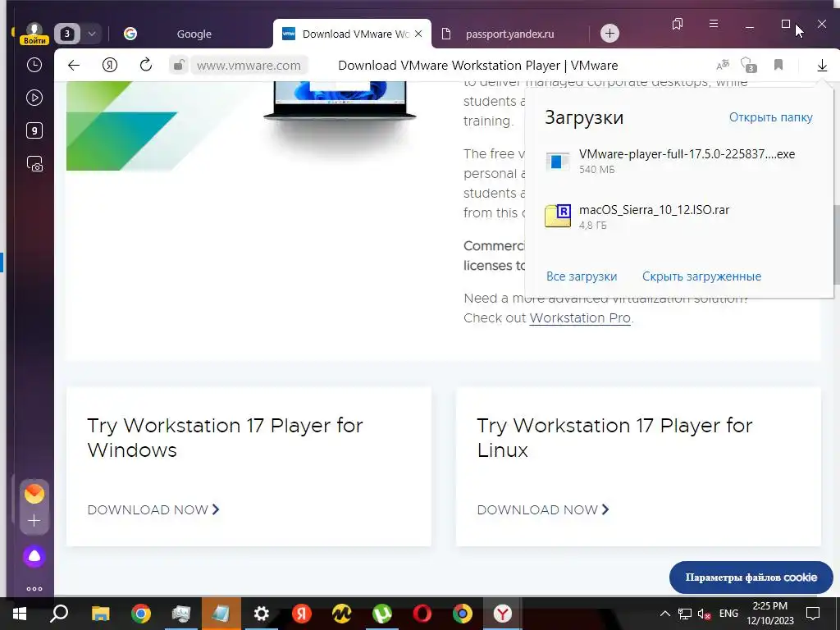The width and height of the screenshot is (840, 630).
Task: Open Settings gear in taskbar
Action: 262,614
